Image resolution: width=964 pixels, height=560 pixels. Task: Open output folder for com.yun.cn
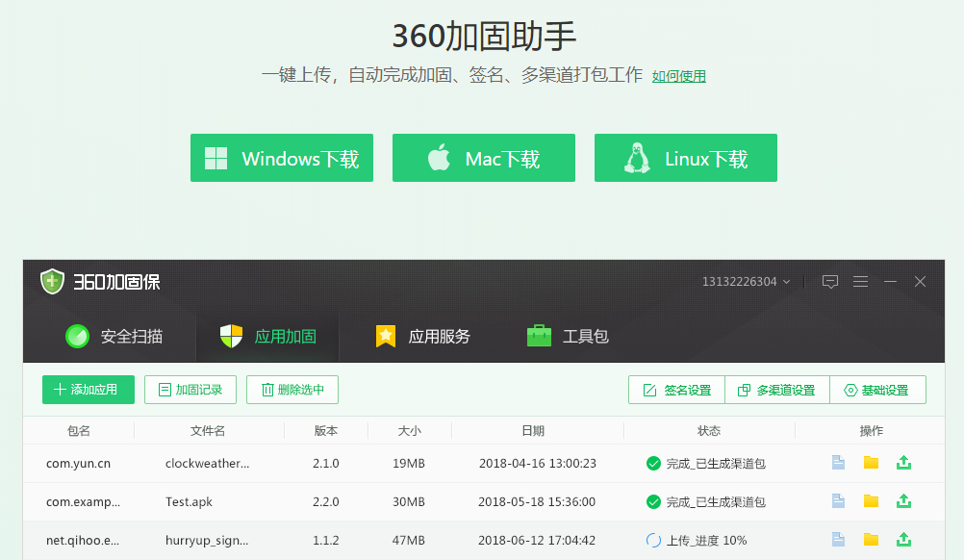click(871, 462)
